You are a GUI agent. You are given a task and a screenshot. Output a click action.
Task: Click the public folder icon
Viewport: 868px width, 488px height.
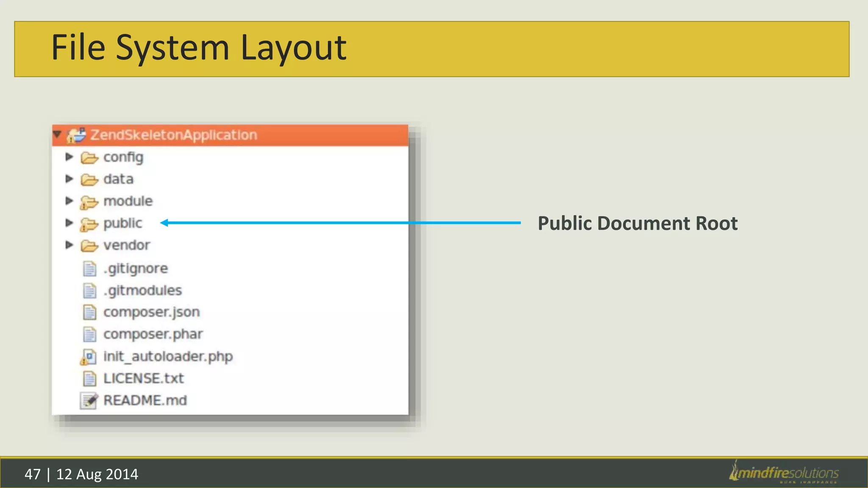(x=89, y=225)
